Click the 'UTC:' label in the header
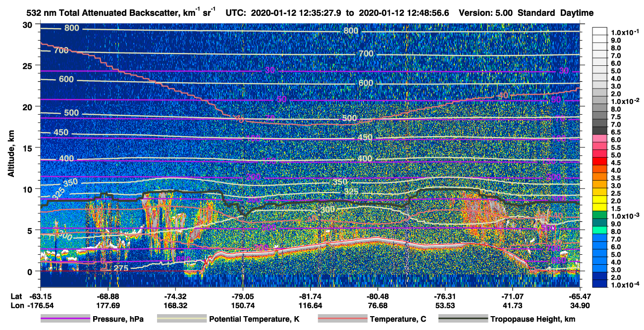 pyautogui.click(x=236, y=13)
